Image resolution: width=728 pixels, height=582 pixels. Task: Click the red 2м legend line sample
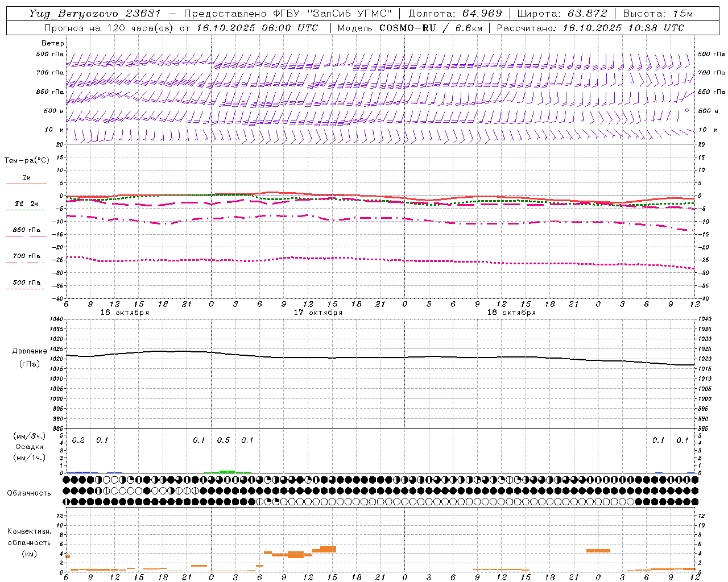click(26, 184)
